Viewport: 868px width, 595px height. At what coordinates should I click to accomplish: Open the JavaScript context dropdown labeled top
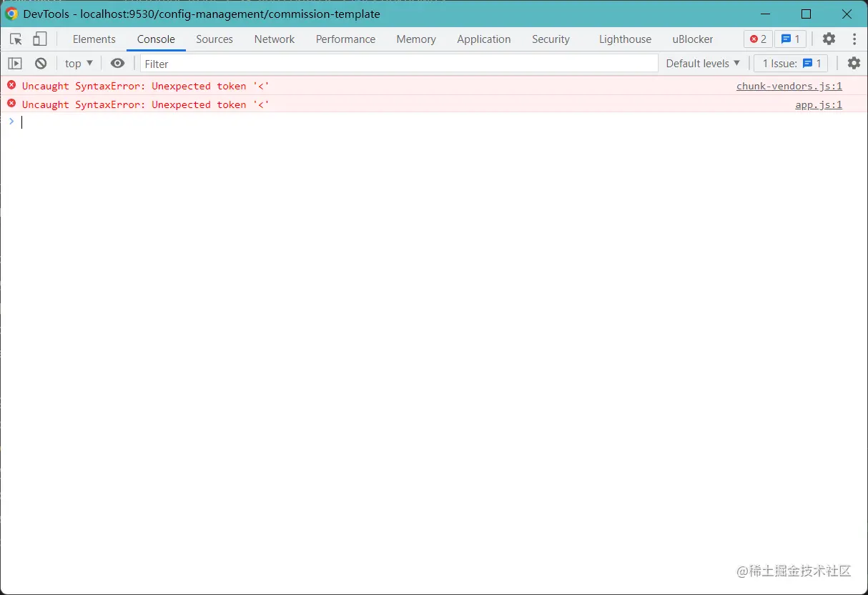pyautogui.click(x=78, y=63)
